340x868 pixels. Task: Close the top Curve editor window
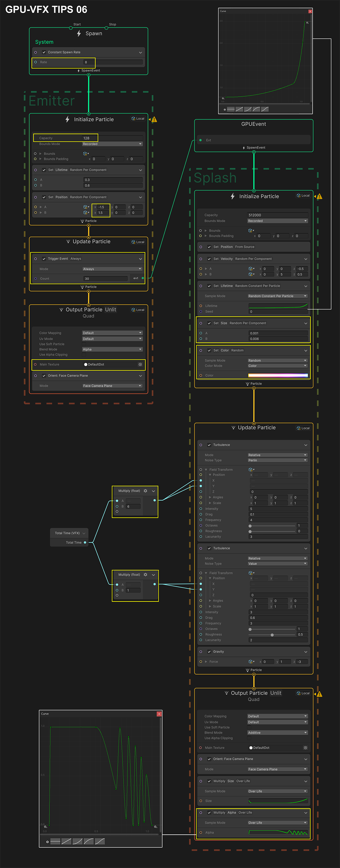310,11
